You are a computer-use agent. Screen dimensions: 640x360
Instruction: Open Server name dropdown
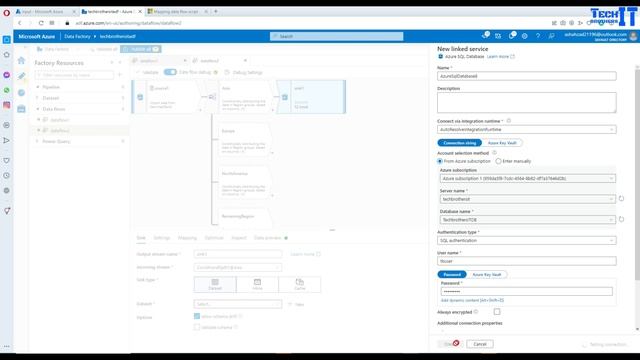528,199
